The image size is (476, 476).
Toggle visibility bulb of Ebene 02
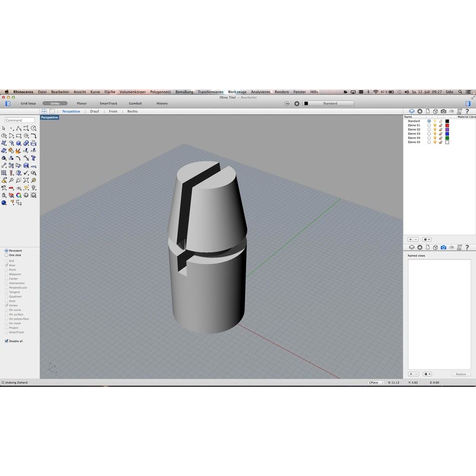(435, 130)
